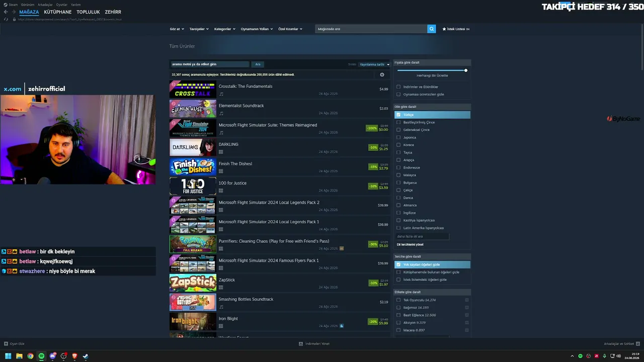644x362 pixels.
Task: Exclude the Aksiyon tag via its icon
Action: tap(467, 323)
